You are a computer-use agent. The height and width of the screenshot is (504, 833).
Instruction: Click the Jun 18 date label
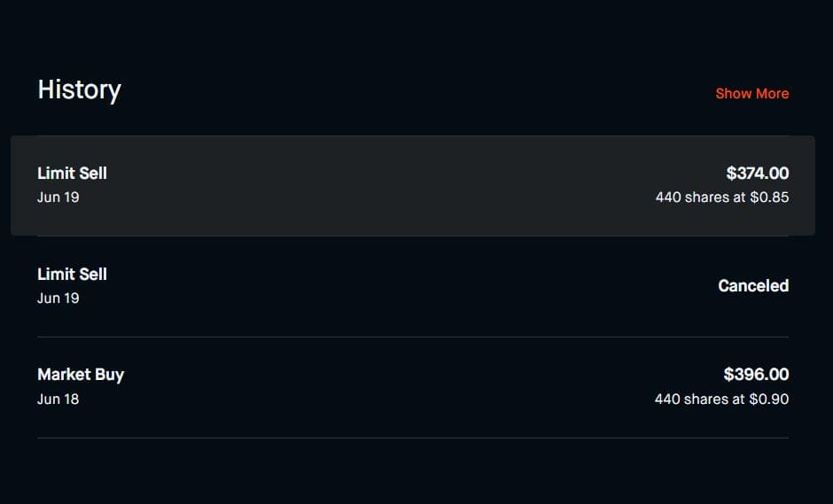coord(58,399)
